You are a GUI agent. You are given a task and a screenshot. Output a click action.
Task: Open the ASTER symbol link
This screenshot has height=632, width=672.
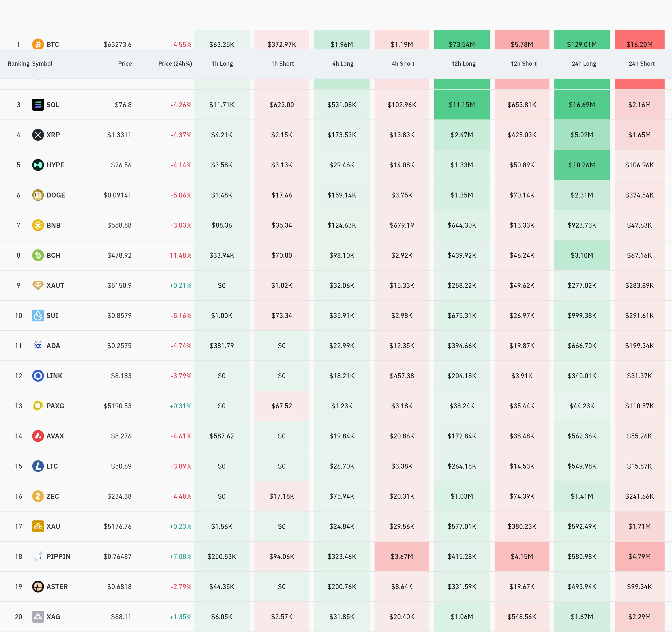pos(57,586)
